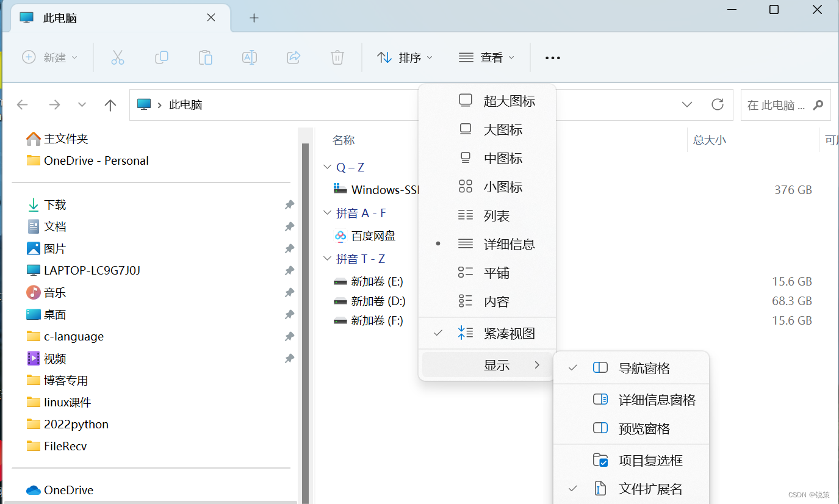Open the OneDrive cloud entry
Screen dimensions: 839x504
pos(60,490)
